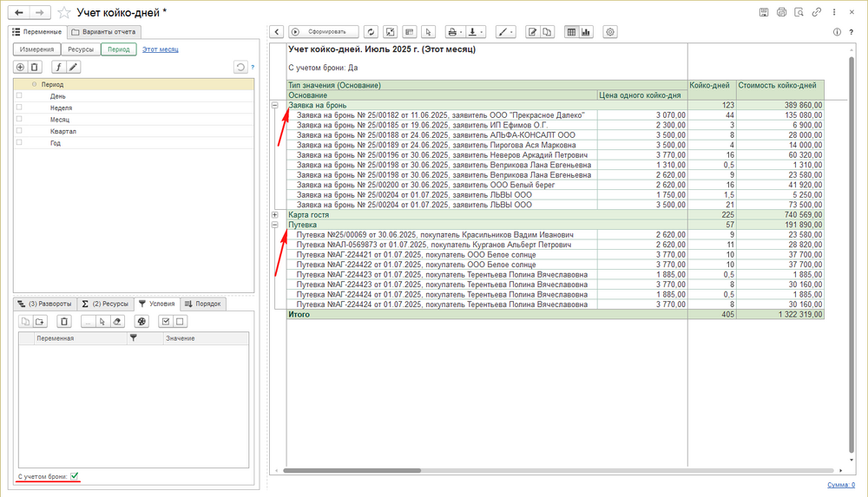Collapse the settings panel with chevron button
The image size is (868, 497).
(277, 32)
